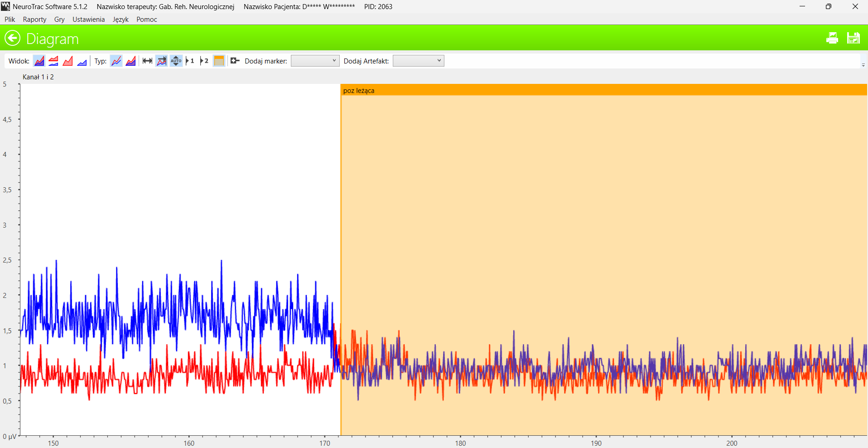The width and height of the screenshot is (868, 448).
Task: Toggle AUTO vertical scaling
Action: (176, 61)
